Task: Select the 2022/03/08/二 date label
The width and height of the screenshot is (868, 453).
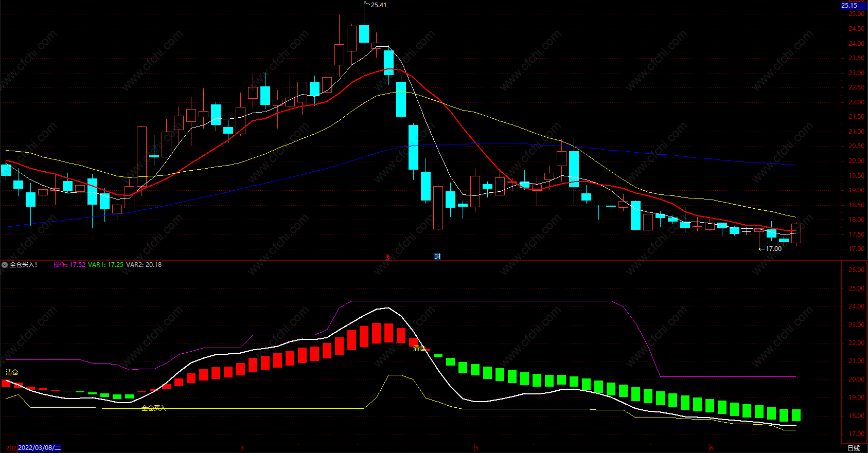Action: (39, 448)
